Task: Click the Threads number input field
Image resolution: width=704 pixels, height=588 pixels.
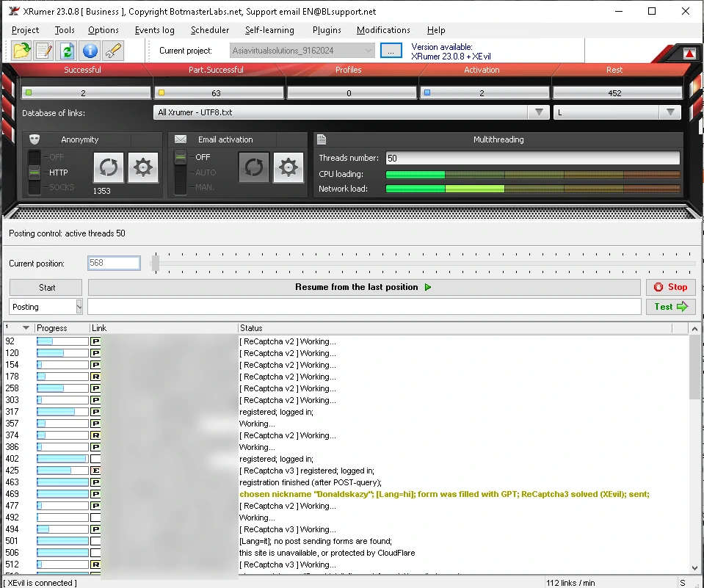Action: click(533, 158)
